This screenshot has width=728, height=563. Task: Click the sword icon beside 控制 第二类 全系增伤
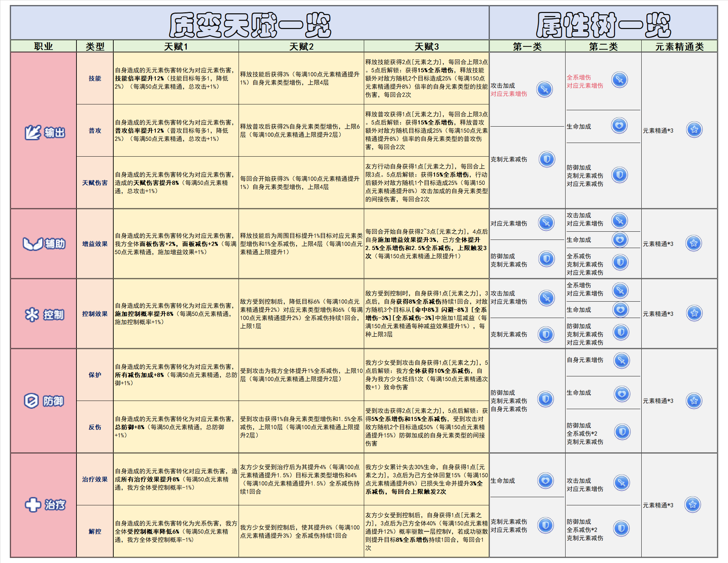pos(620,291)
